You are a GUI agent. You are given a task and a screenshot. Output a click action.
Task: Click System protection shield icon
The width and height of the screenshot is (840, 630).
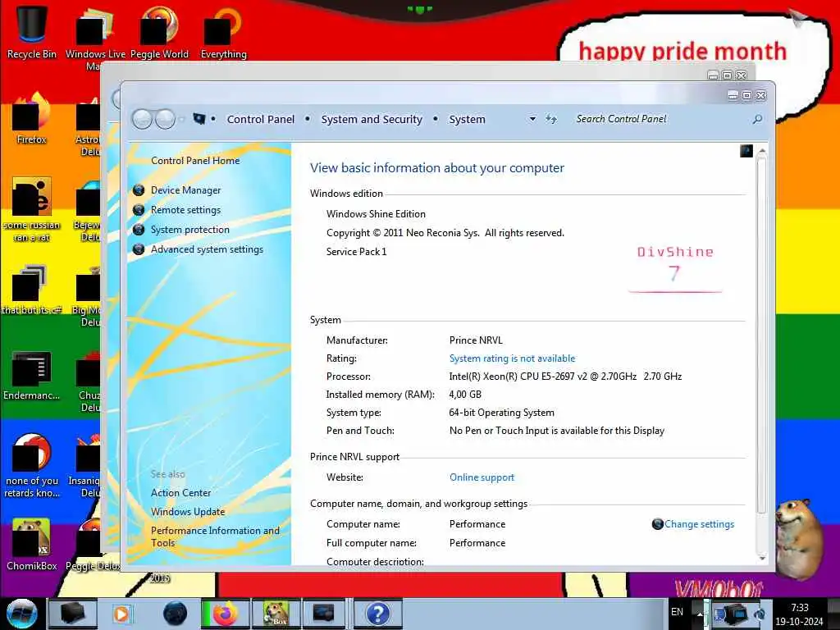tap(138, 230)
